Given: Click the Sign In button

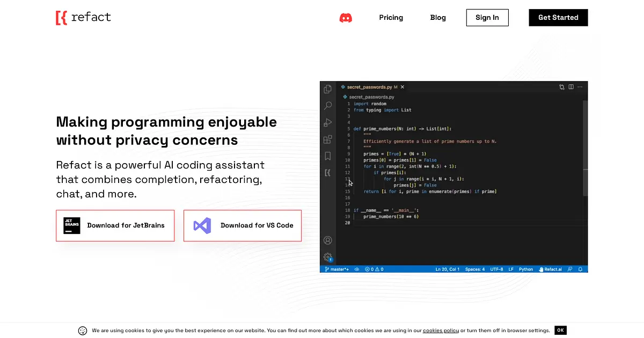Looking at the screenshot, I should tap(487, 18).
